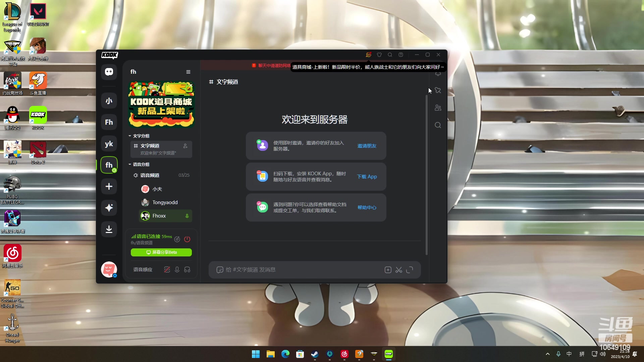The height and width of the screenshot is (362, 644).
Task: Toggle the pin messages icon on right sidebar
Action: tap(438, 90)
